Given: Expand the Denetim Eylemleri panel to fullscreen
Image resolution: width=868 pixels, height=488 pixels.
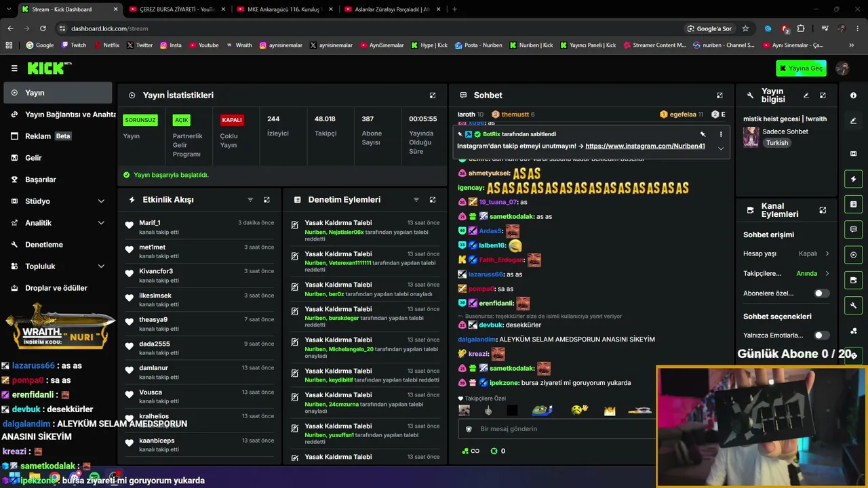Looking at the screenshot, I should pos(433,200).
